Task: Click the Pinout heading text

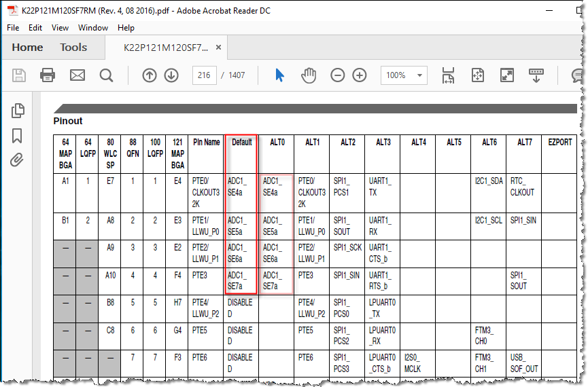Action: pos(68,121)
